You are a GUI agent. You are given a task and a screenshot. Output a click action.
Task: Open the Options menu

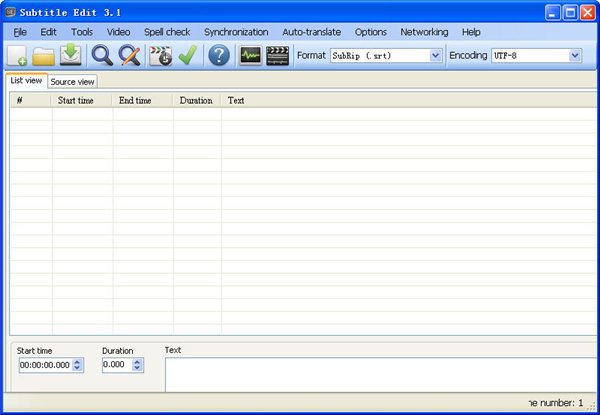point(370,32)
